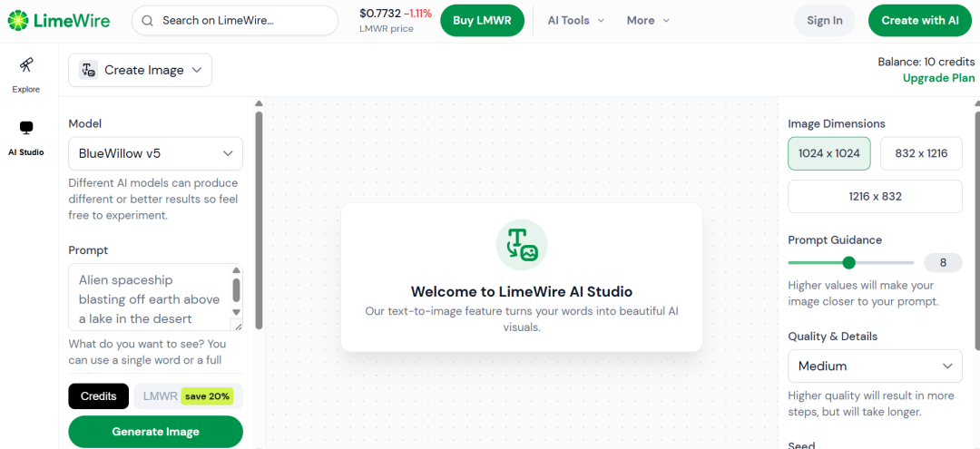Screen dimensions: 980x449
Task: Open the Quality & Details Medium dropdown
Action: tap(875, 366)
